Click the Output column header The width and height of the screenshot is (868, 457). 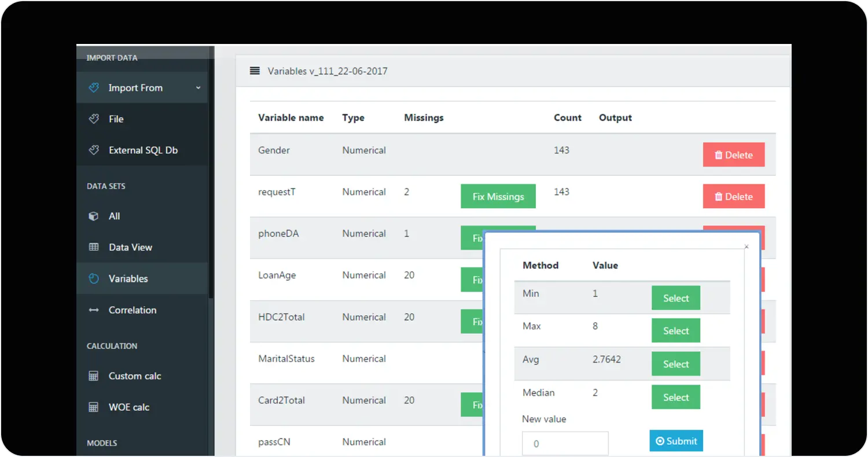(615, 117)
